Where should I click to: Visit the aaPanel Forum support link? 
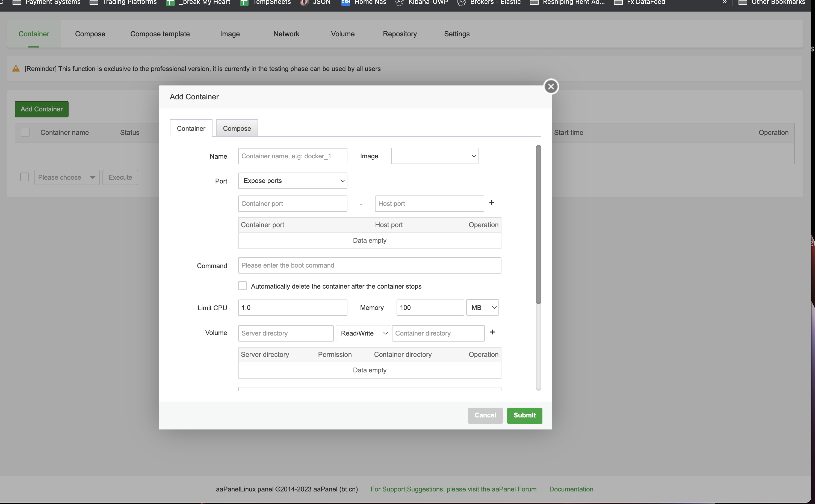click(x=453, y=489)
